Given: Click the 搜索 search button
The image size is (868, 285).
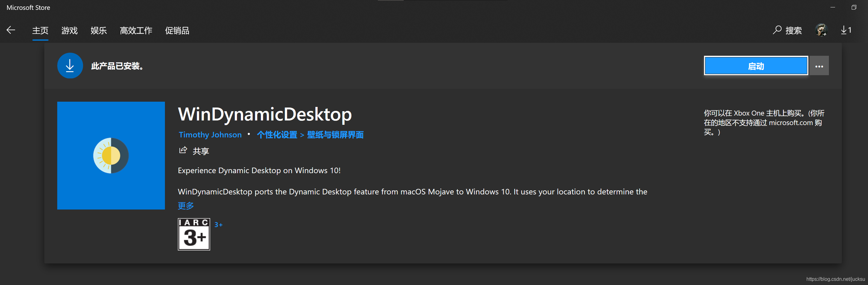Looking at the screenshot, I should [x=787, y=31].
